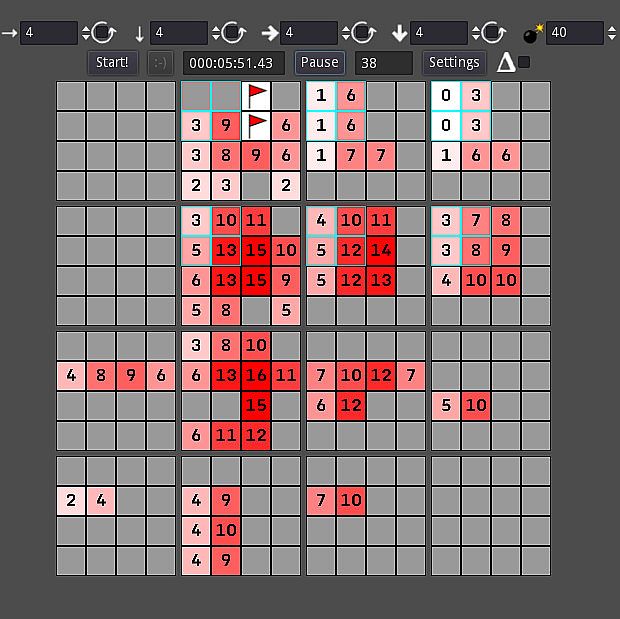Screen dimensions: 620x619
Task: Click spinner arrows of bold down-arrow size field
Action: 476,33
